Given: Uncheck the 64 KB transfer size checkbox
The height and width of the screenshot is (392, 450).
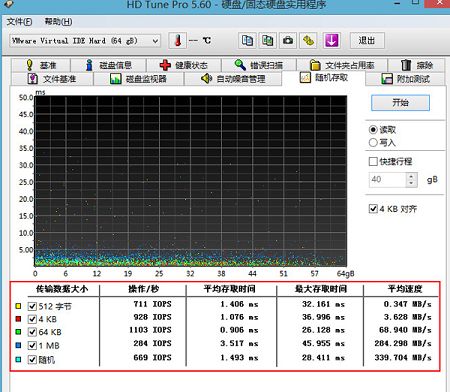Looking at the screenshot, I should tap(32, 332).
